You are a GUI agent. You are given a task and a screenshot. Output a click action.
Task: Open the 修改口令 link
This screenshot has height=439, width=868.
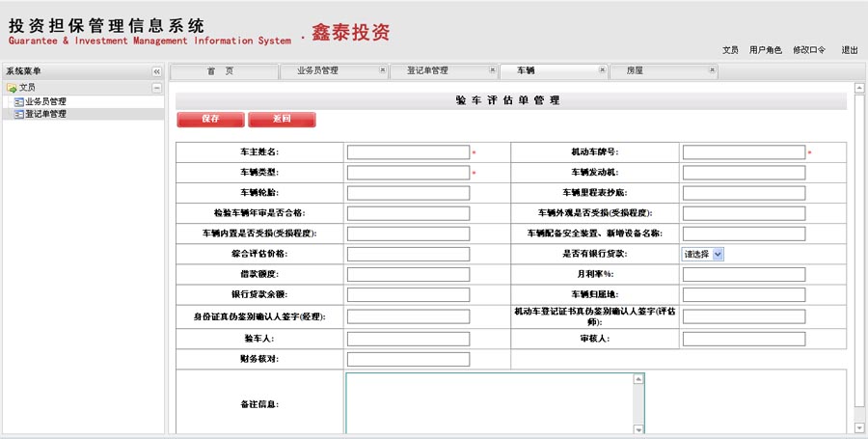(x=809, y=50)
